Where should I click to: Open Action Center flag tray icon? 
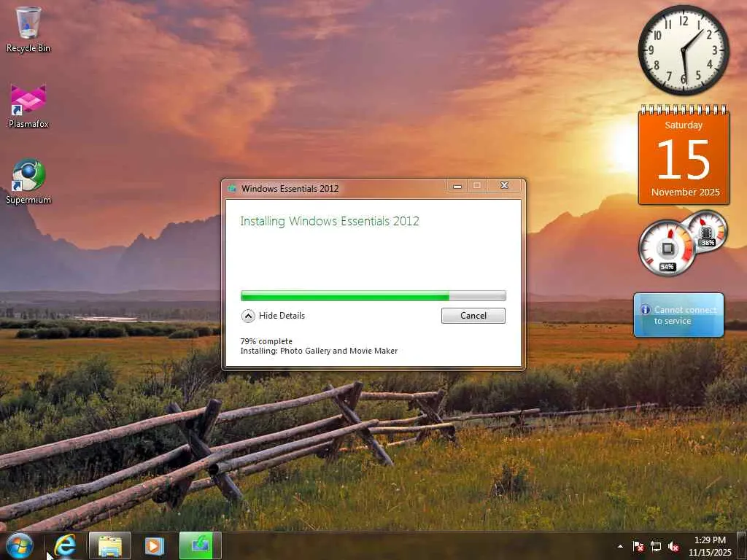click(x=638, y=547)
